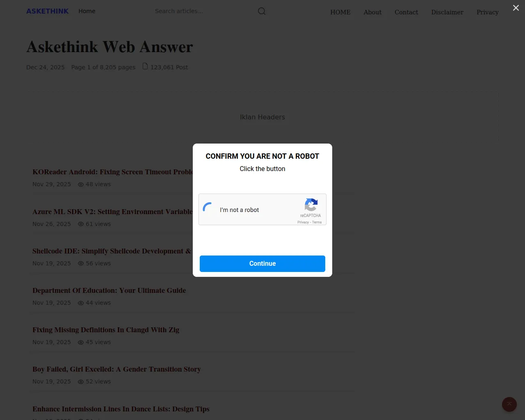
Task: Open the Privacy nav link
Action: pos(488,12)
